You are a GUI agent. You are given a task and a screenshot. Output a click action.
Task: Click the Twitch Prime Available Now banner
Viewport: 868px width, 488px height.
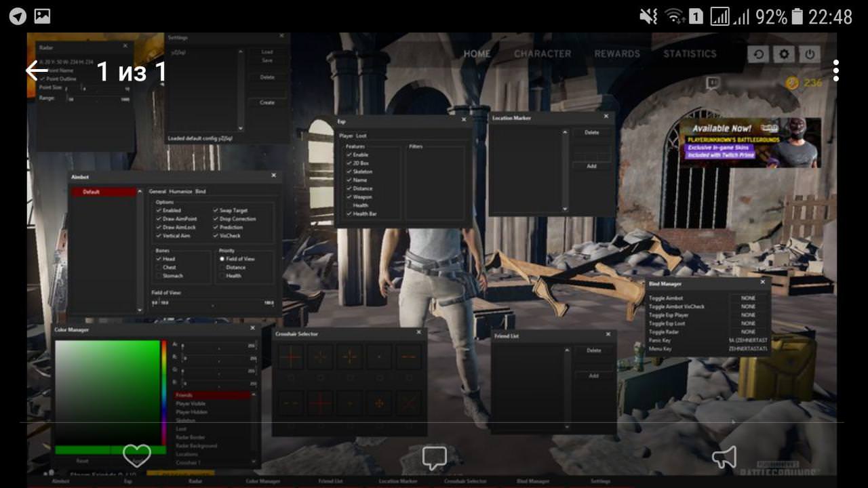coord(749,142)
